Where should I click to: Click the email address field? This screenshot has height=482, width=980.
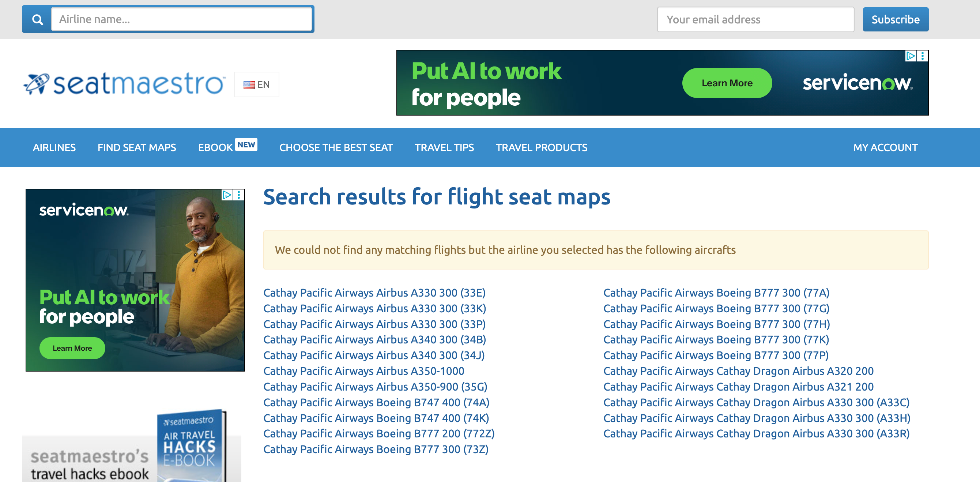click(x=755, y=19)
